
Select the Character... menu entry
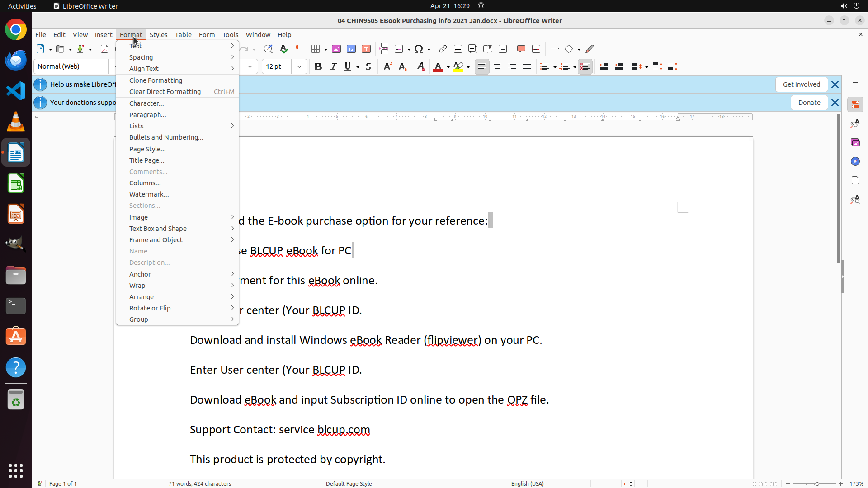[146, 103]
